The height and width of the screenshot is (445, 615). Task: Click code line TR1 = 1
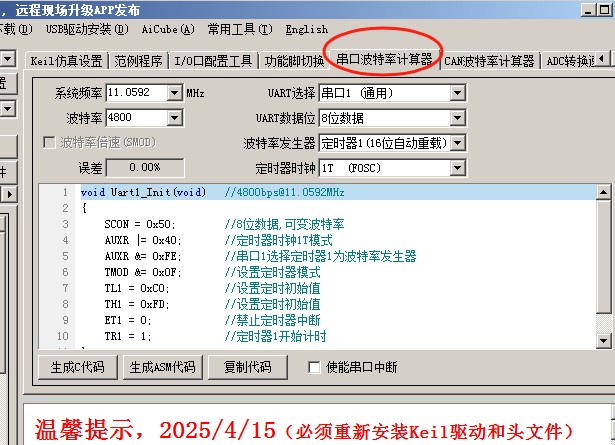click(128, 336)
